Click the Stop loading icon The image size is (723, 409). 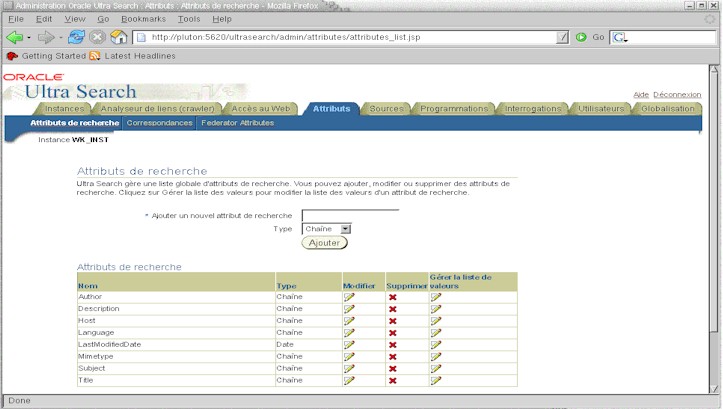[x=97, y=37]
